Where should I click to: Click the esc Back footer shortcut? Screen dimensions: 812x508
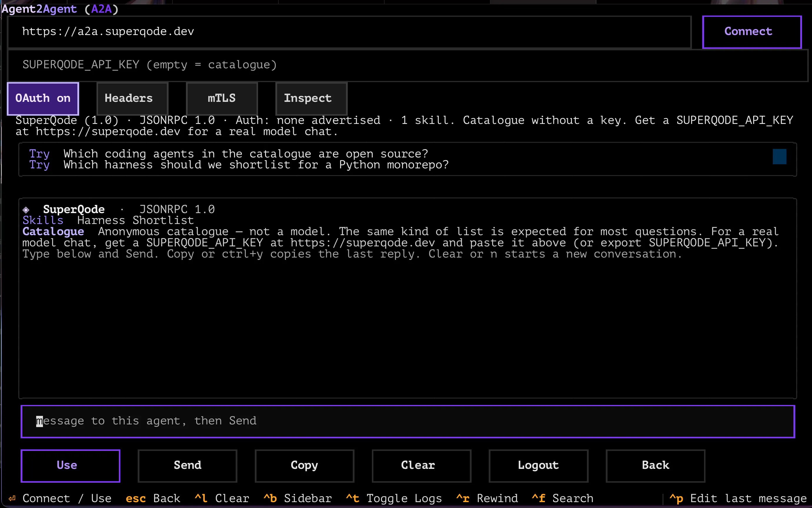coord(153,499)
